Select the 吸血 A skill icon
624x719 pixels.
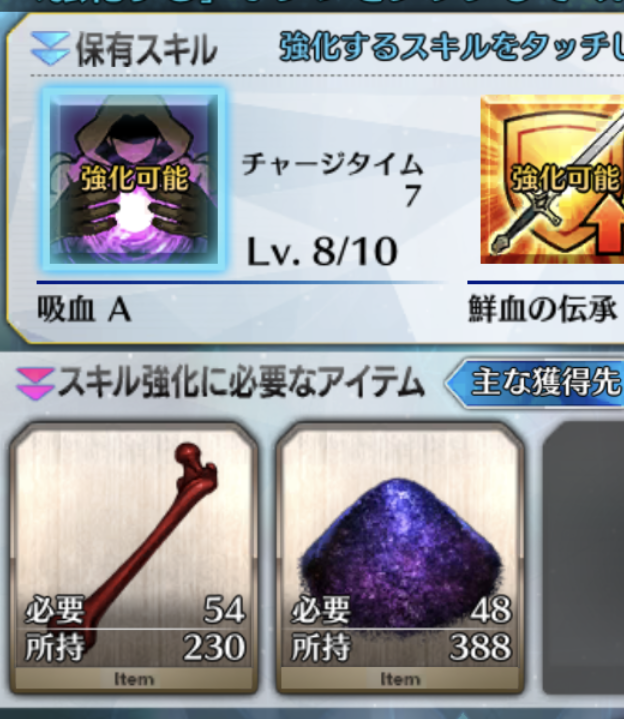point(133,179)
